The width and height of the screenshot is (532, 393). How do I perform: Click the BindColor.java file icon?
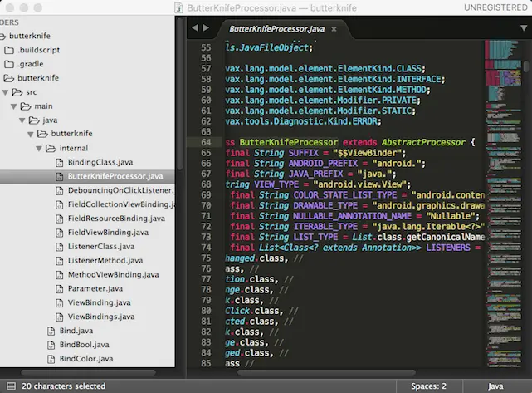tap(51, 359)
